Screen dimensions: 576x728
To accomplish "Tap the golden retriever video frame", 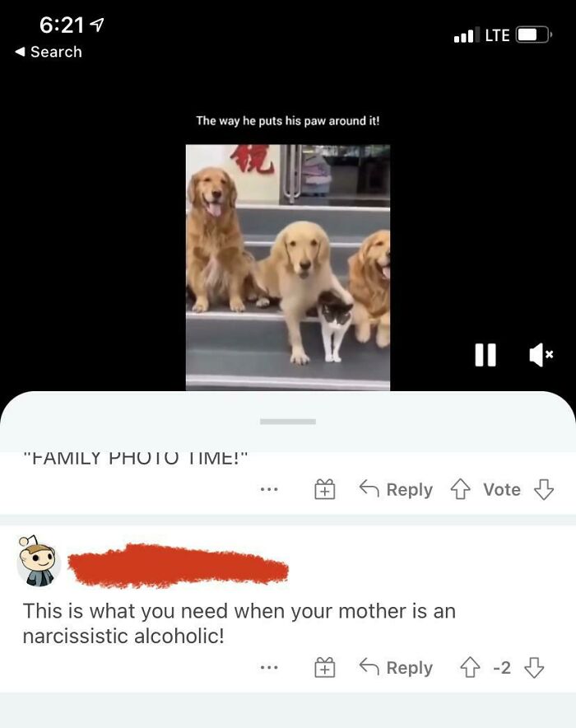I will click(288, 268).
